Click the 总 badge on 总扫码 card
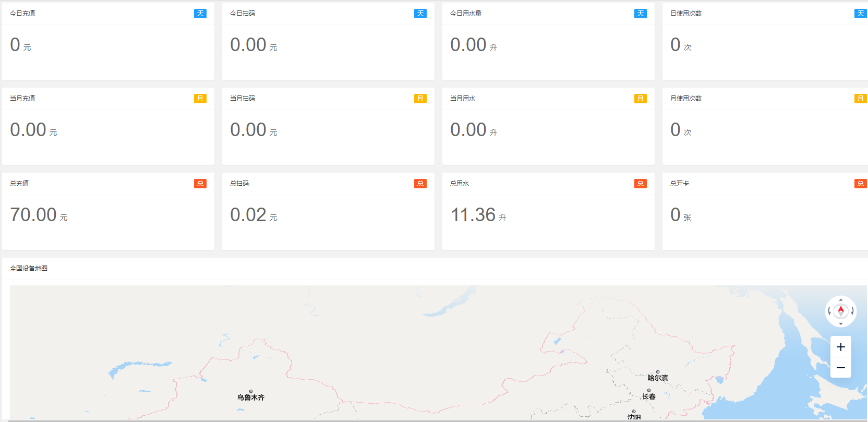This screenshot has height=422, width=868. coord(420,184)
